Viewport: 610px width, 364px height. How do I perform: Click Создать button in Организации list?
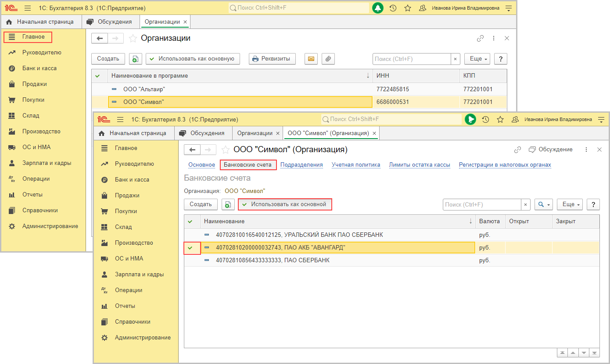tap(108, 59)
